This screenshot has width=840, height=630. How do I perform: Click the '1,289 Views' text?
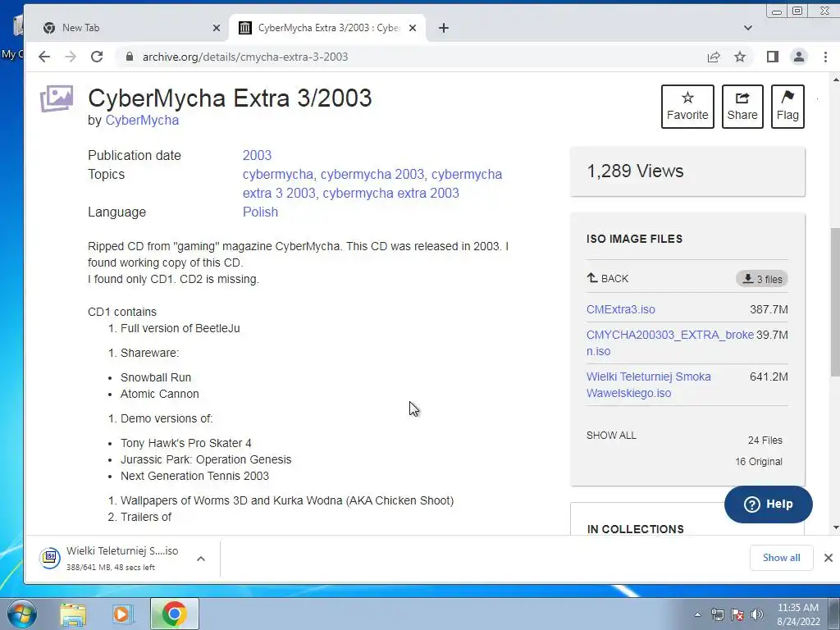(x=636, y=171)
